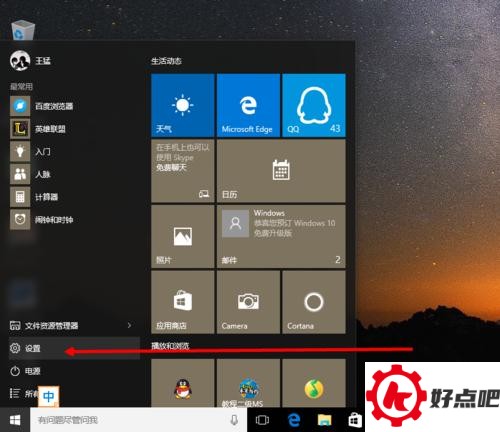Click the Cortana search box
The width and height of the screenshot is (500, 432).
[138, 420]
